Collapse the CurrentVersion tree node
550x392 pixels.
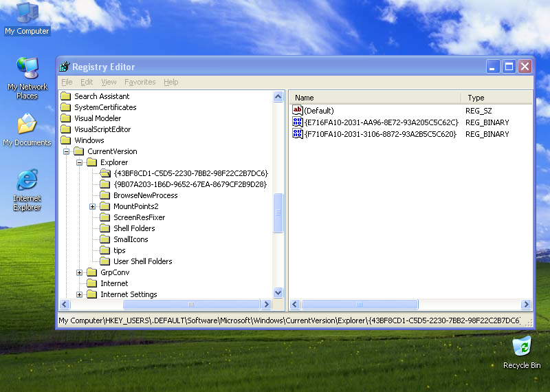[x=66, y=151]
